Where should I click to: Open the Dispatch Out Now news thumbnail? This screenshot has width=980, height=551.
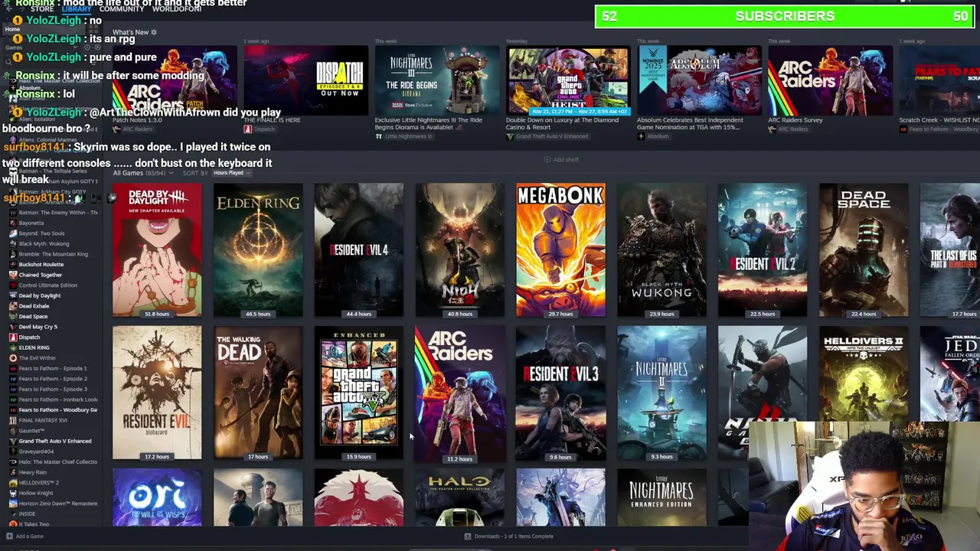click(x=306, y=80)
